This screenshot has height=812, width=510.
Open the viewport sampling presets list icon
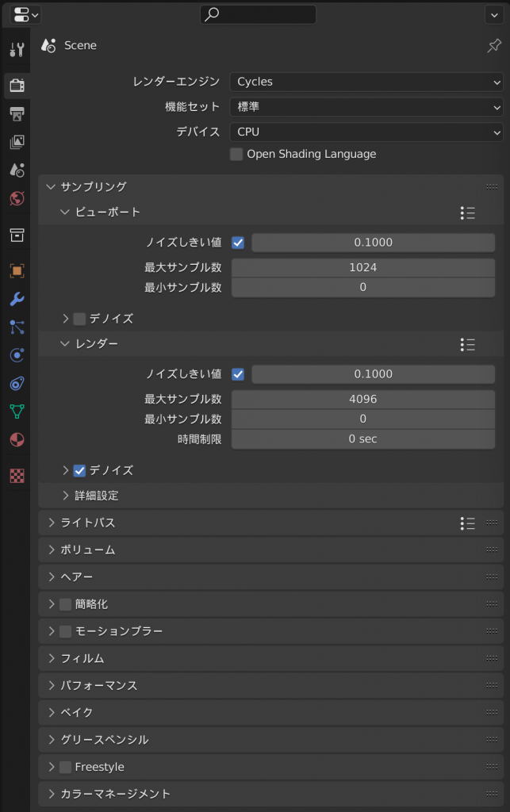point(467,213)
